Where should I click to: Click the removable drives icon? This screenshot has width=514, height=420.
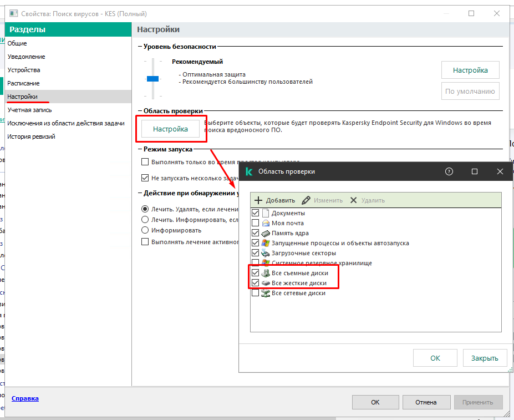point(266,273)
